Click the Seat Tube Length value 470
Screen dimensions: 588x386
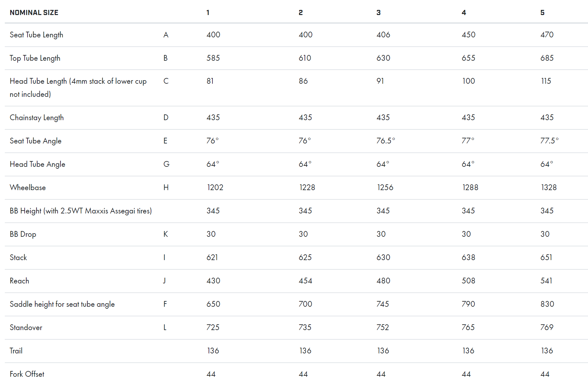(547, 35)
